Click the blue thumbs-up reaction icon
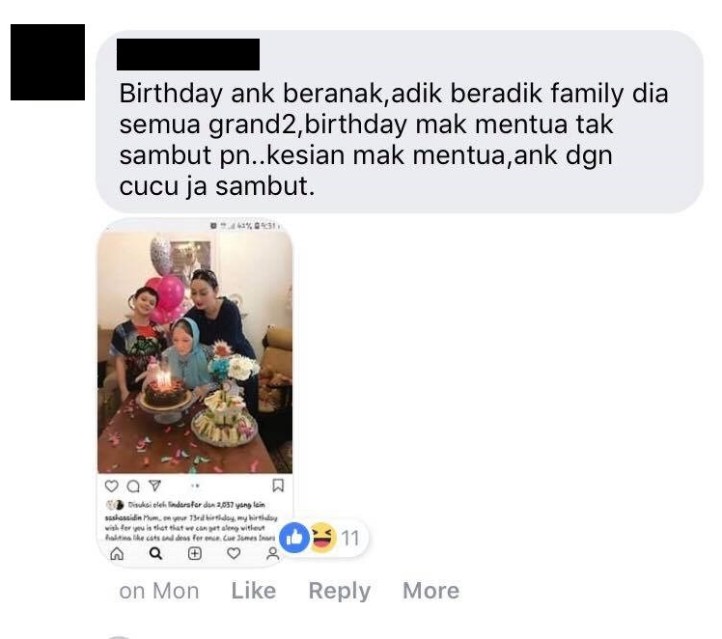The height and width of the screenshot is (639, 722). coord(295,537)
